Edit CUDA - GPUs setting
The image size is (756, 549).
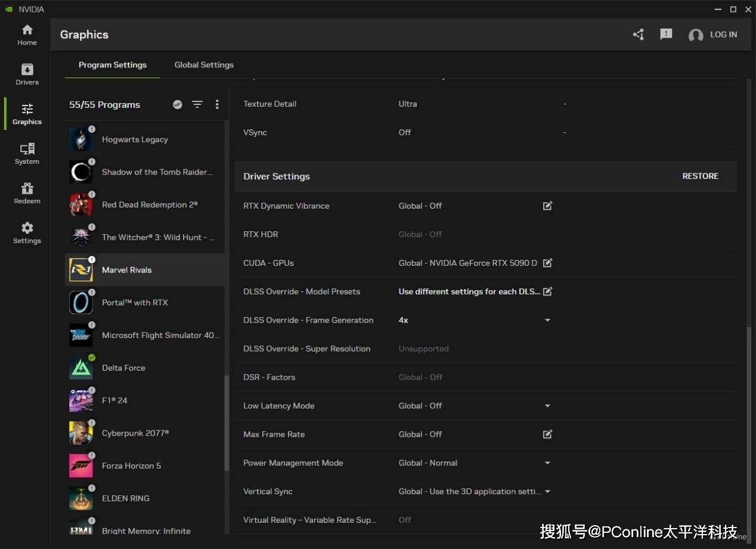coord(547,263)
